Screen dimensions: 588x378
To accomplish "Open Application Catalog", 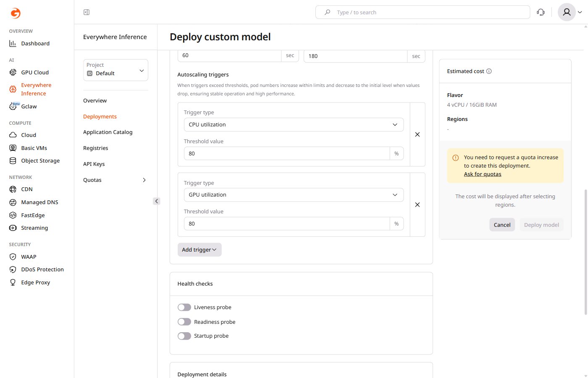I will [108, 132].
